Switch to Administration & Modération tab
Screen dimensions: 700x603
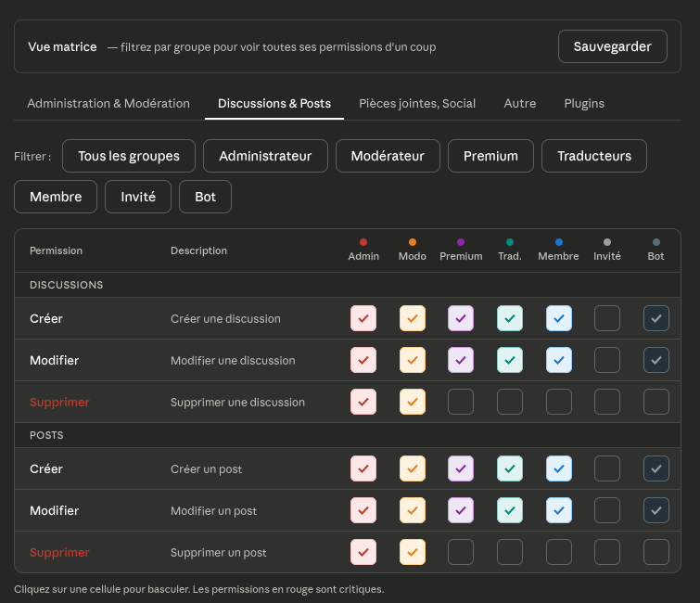pyautogui.click(x=108, y=103)
